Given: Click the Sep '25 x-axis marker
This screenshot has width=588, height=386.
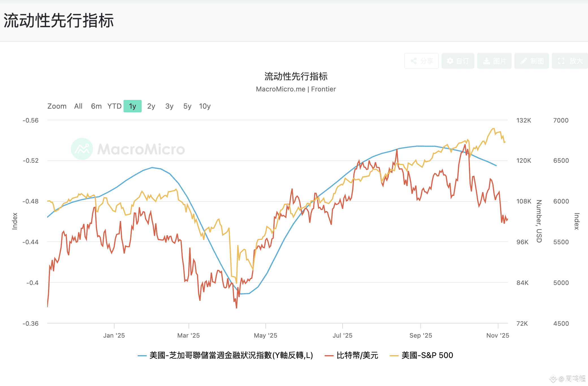Looking at the screenshot, I should pos(421,335).
